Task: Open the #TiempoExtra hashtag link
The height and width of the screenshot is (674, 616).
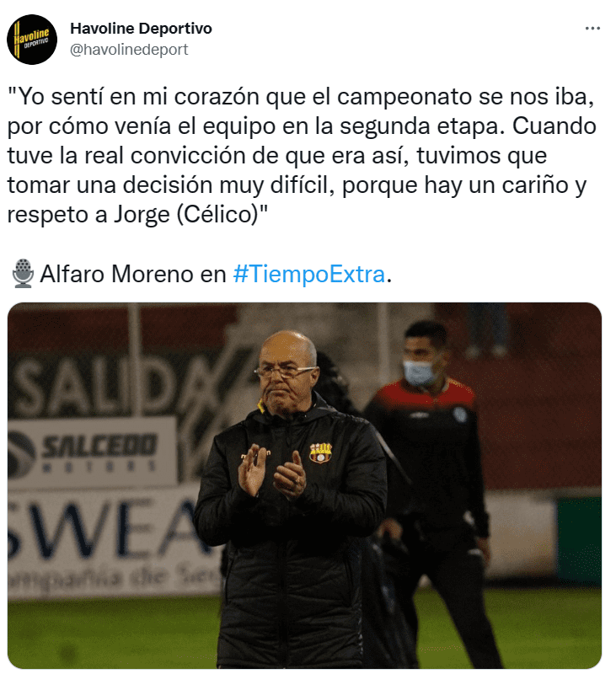Action: pyautogui.click(x=308, y=274)
